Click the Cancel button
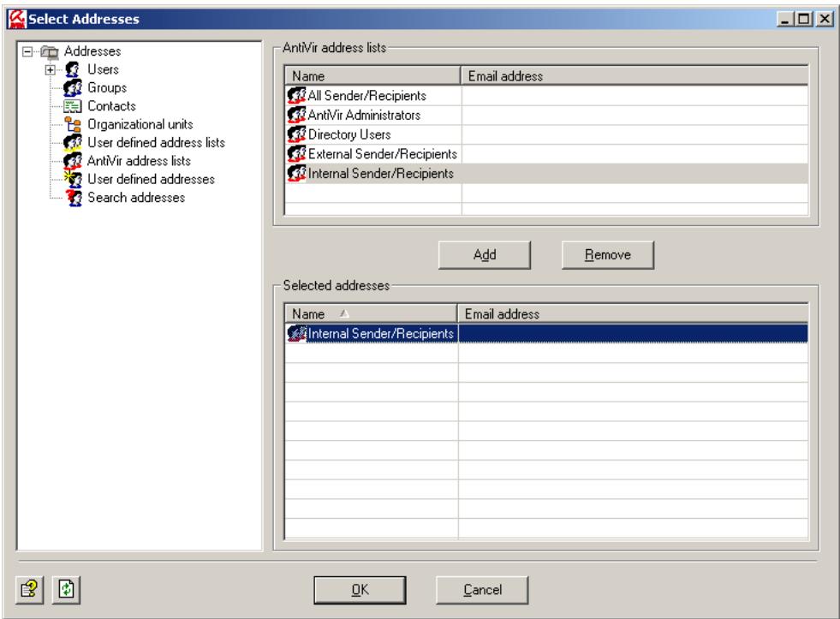Screen dimensions: 840x619 point(482,590)
